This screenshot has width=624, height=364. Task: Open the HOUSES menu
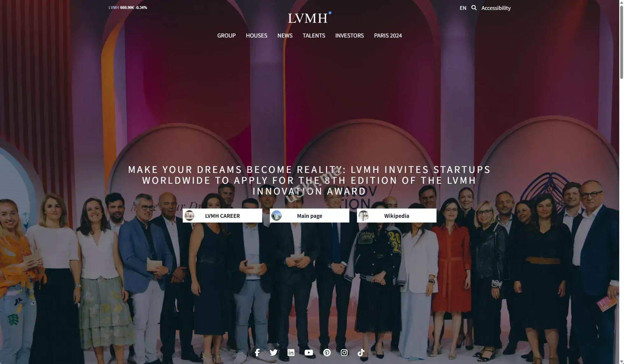point(256,36)
